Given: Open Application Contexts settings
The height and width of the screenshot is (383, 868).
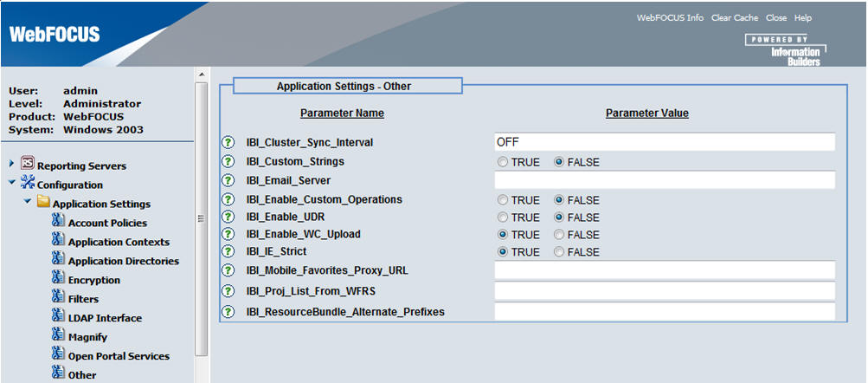Looking at the screenshot, I should 119,243.
